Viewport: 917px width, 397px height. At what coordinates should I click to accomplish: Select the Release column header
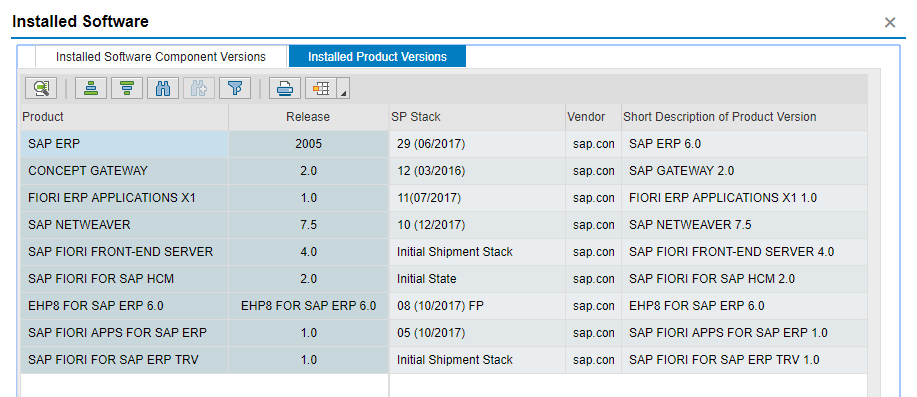click(x=308, y=117)
